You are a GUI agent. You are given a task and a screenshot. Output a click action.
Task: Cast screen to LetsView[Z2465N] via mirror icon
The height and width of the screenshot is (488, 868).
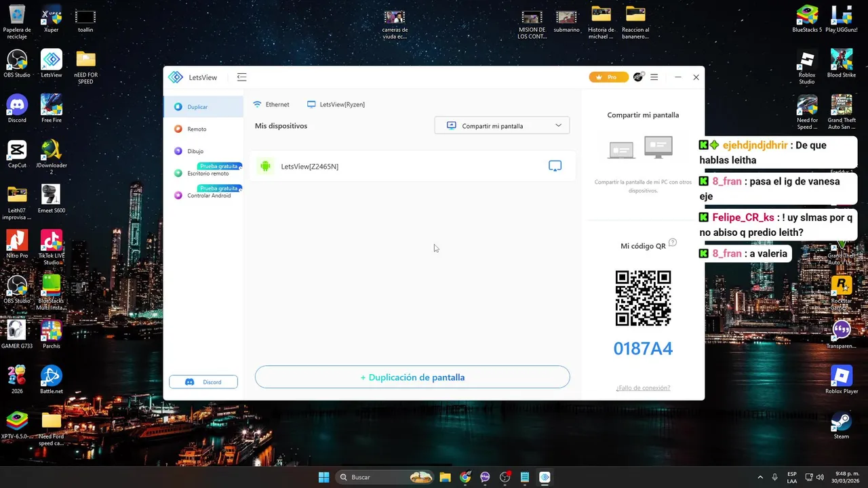point(555,166)
